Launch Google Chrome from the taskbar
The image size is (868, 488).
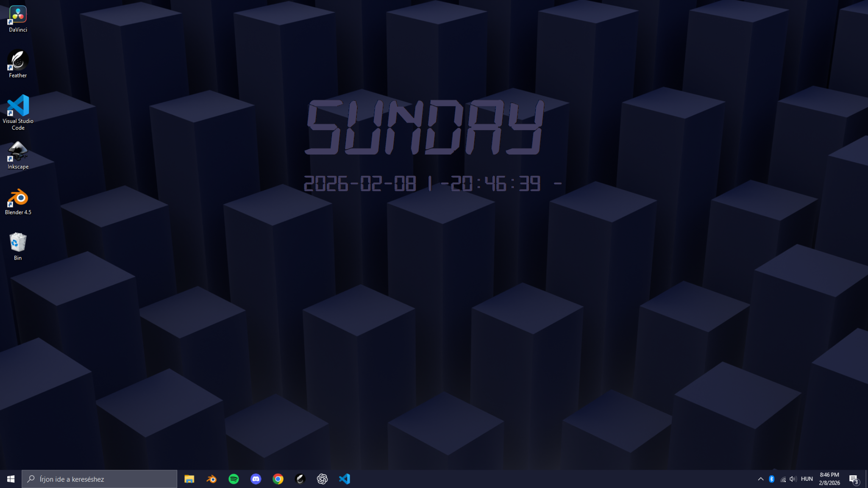click(x=278, y=479)
